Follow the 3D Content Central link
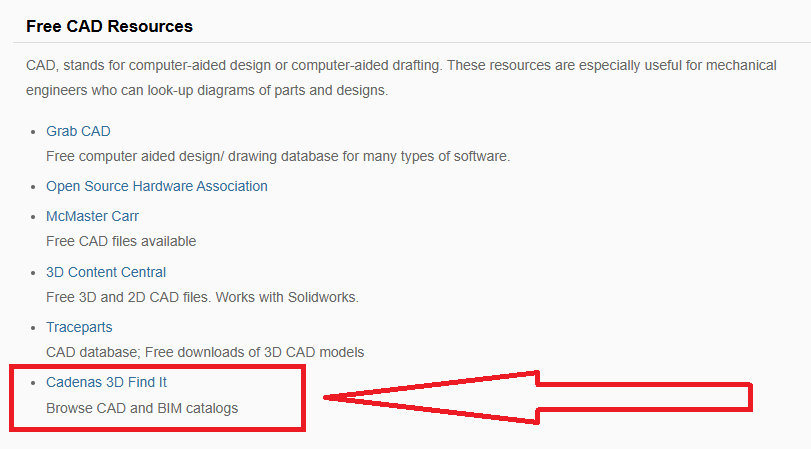The width and height of the screenshot is (811, 449). [106, 272]
